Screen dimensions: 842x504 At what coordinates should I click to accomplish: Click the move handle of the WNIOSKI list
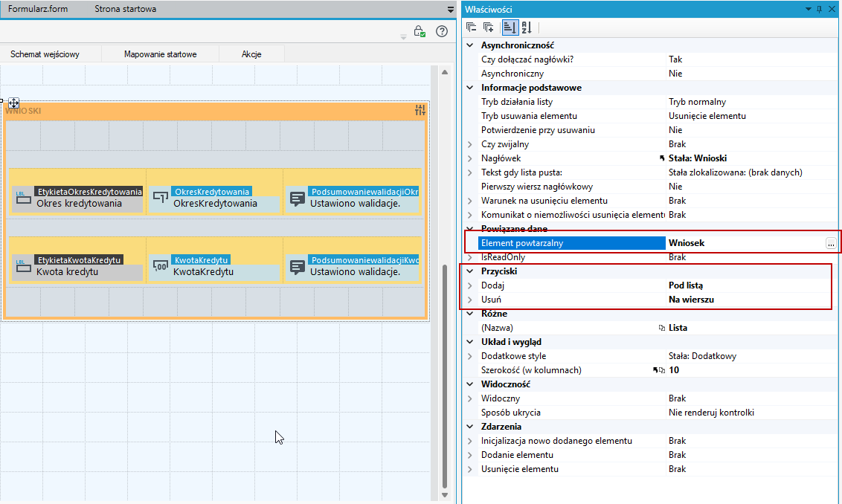pos(13,103)
